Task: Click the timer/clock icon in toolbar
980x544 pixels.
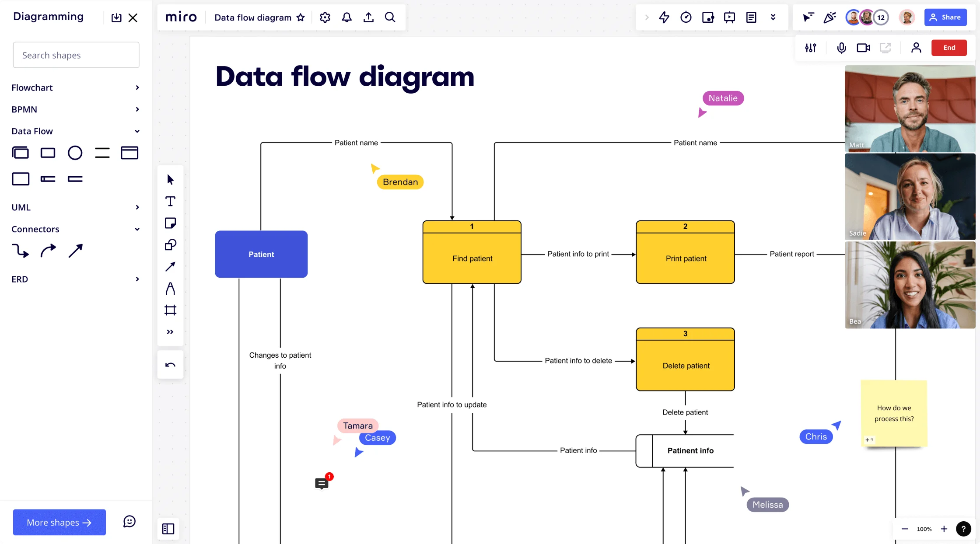Action: point(685,17)
